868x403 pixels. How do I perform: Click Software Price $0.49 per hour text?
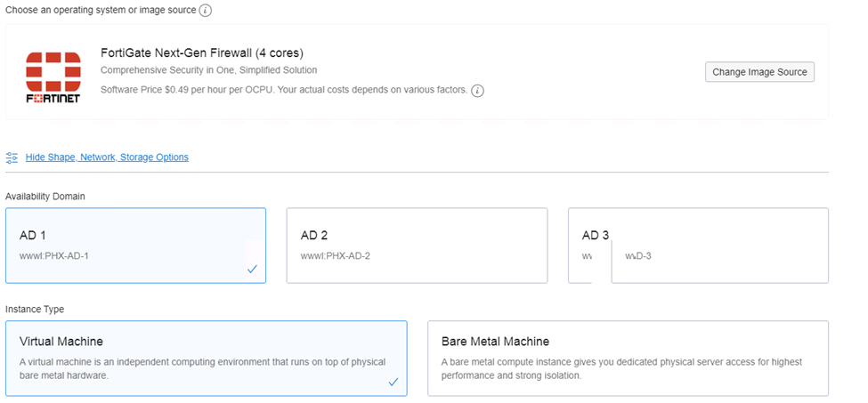tap(284, 90)
